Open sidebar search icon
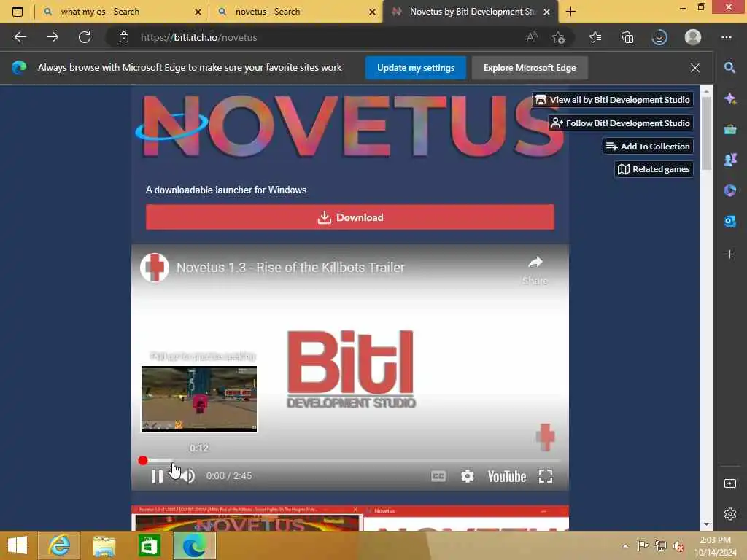The height and width of the screenshot is (560, 747). click(729, 68)
